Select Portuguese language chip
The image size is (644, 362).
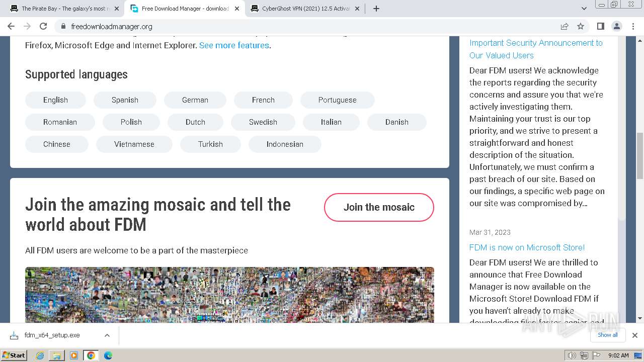(x=337, y=100)
